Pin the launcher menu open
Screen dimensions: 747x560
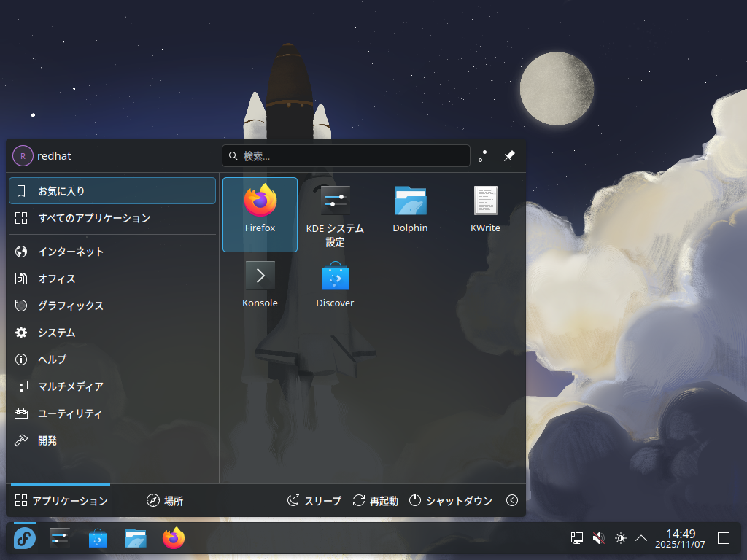509,156
